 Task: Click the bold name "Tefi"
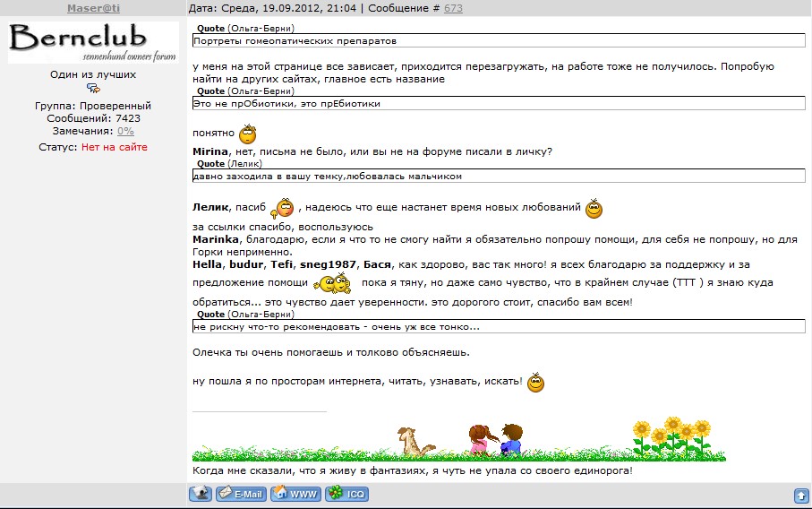tap(282, 265)
